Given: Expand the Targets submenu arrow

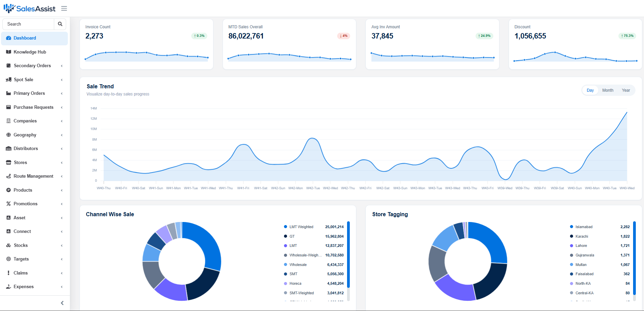Looking at the screenshot, I should pos(62,259).
